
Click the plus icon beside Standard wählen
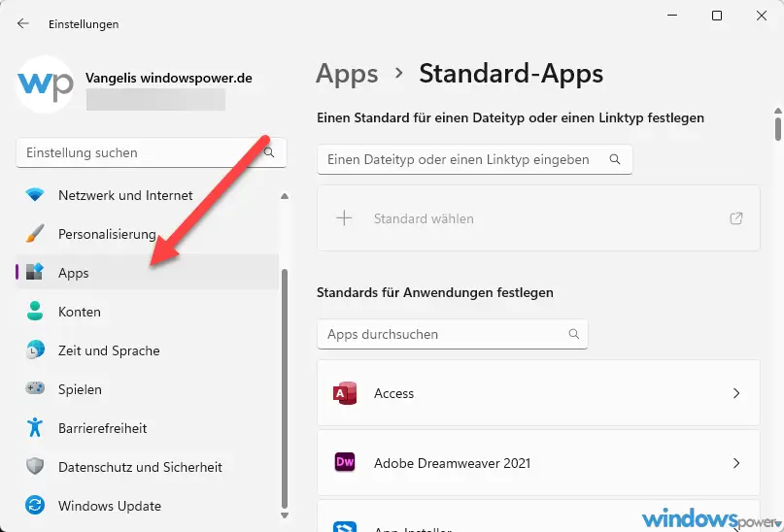coord(344,218)
